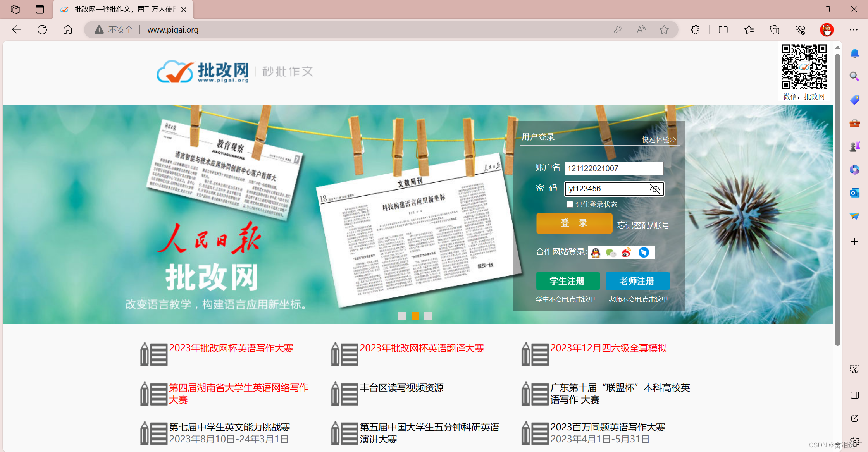868x452 pixels.
Task: Click the Weibo partner login icon
Action: [x=626, y=253]
